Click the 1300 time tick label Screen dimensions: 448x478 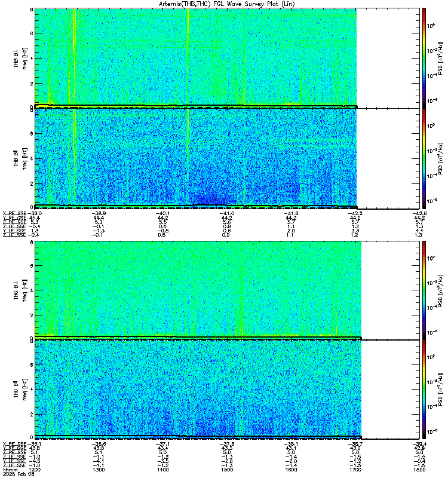99,470
